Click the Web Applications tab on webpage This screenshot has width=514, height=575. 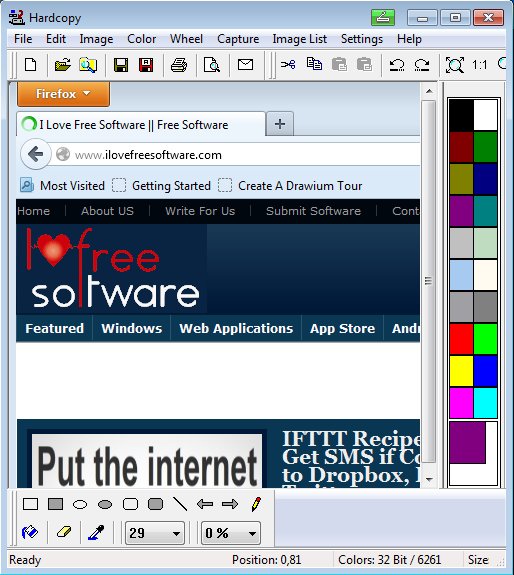pos(236,328)
